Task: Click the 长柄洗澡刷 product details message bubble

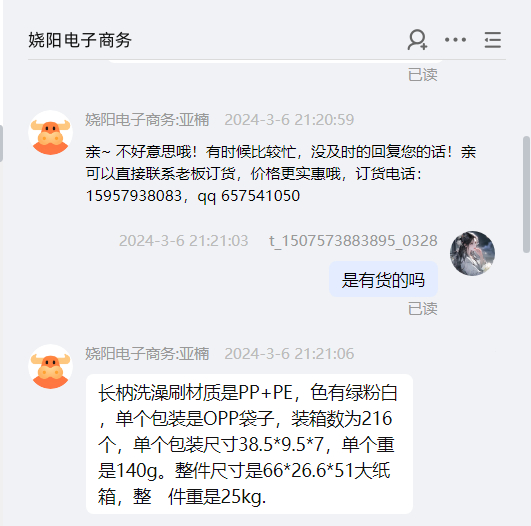Action: [250, 444]
